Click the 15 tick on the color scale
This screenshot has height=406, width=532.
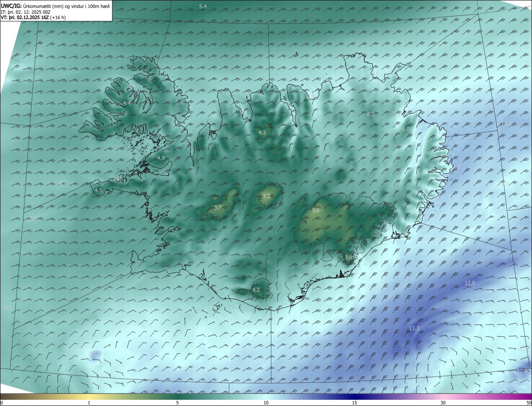point(355,403)
